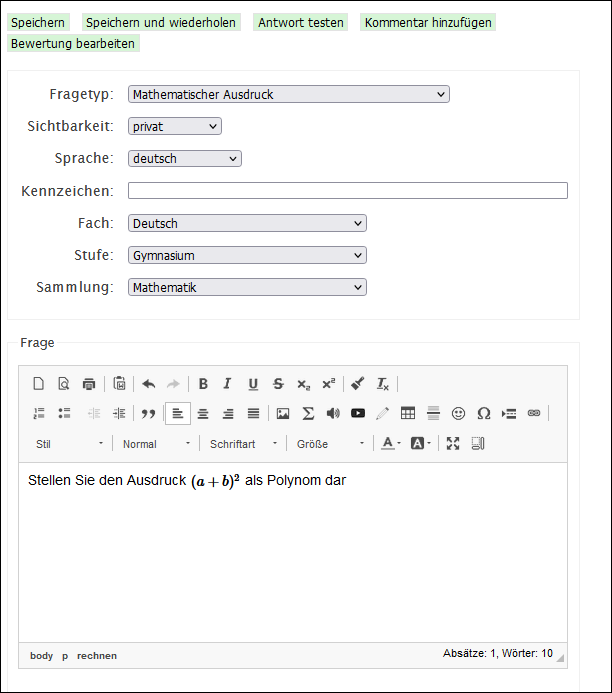Maximize the editor
The width and height of the screenshot is (612, 693).
[x=453, y=443]
